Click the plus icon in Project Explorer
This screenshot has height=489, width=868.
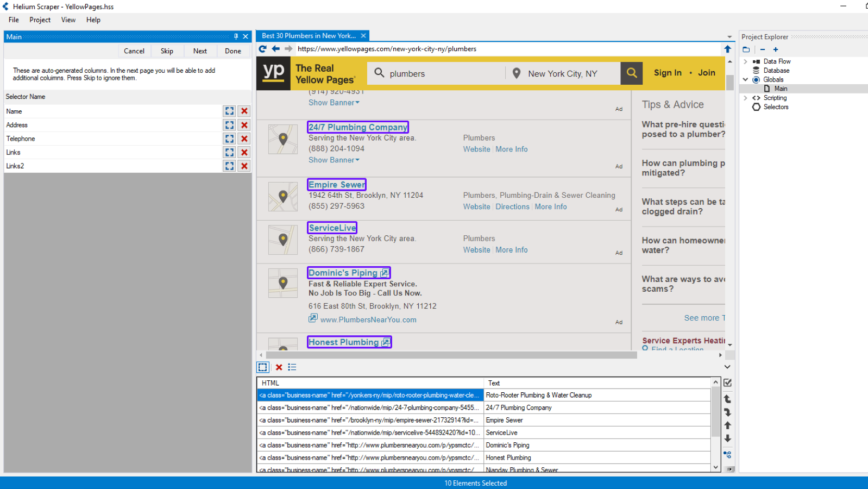click(x=776, y=49)
